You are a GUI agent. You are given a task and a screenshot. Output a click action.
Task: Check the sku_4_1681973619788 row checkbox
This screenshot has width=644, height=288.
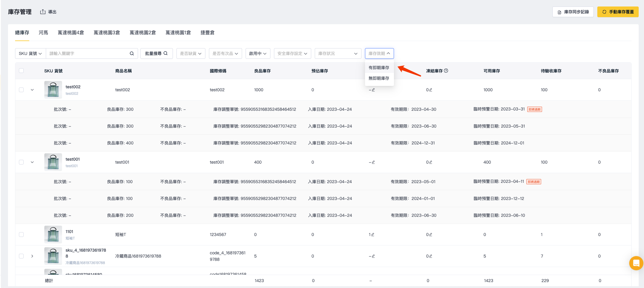21,256
